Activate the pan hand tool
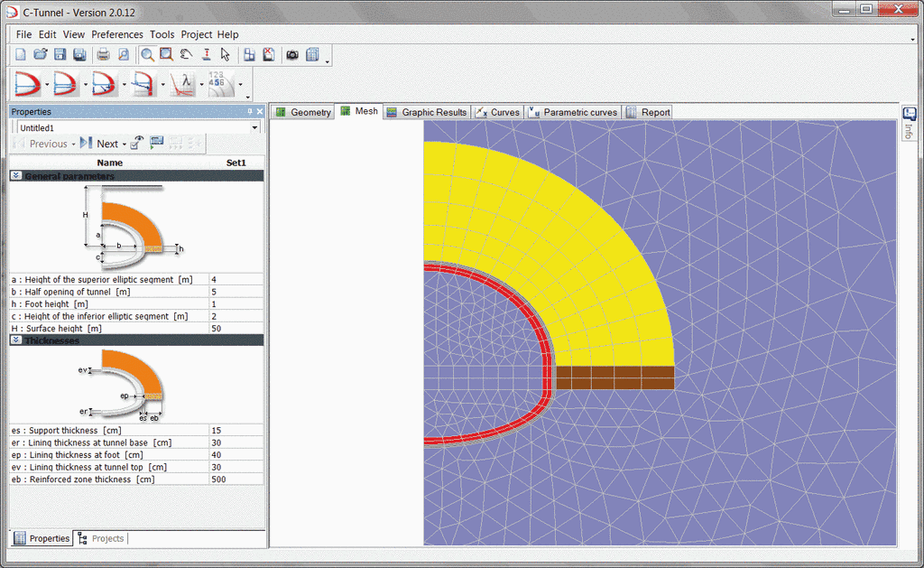Image resolution: width=924 pixels, height=568 pixels. click(x=186, y=55)
